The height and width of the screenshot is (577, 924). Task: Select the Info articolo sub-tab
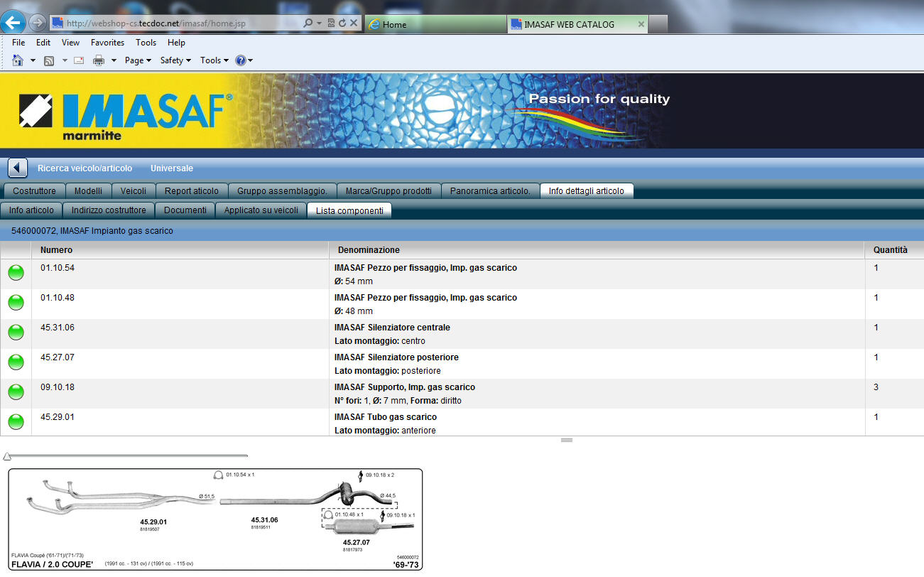(31, 210)
